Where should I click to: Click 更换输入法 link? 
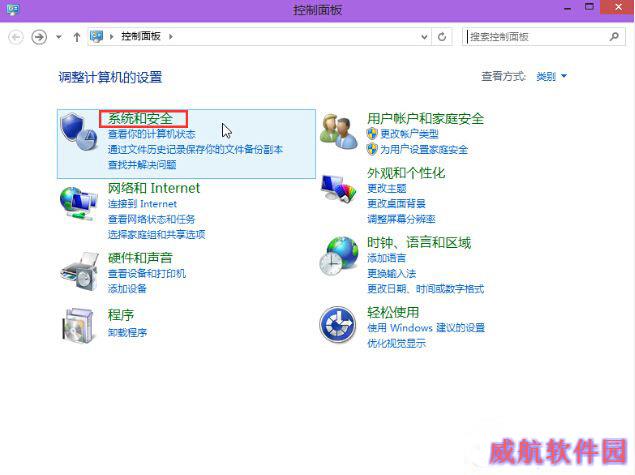point(392,273)
